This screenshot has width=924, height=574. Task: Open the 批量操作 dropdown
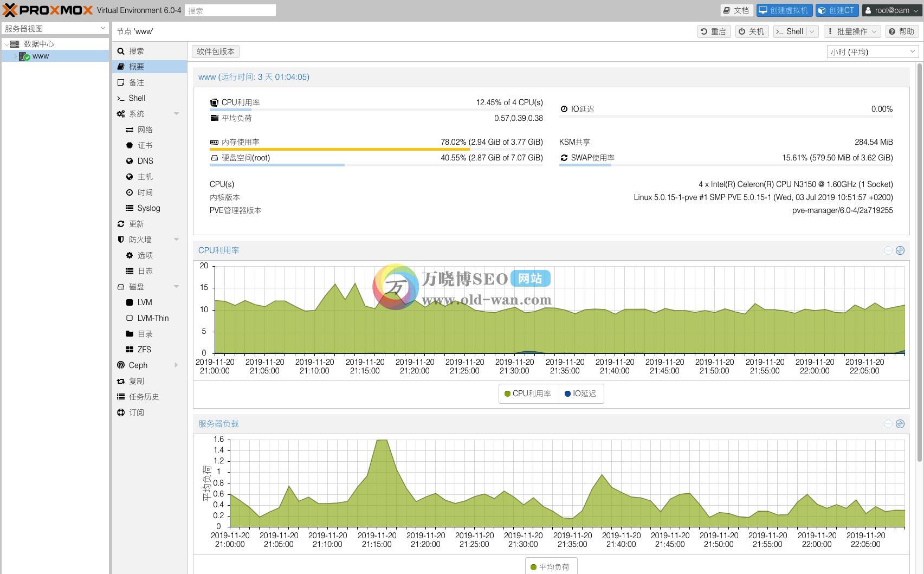[851, 31]
